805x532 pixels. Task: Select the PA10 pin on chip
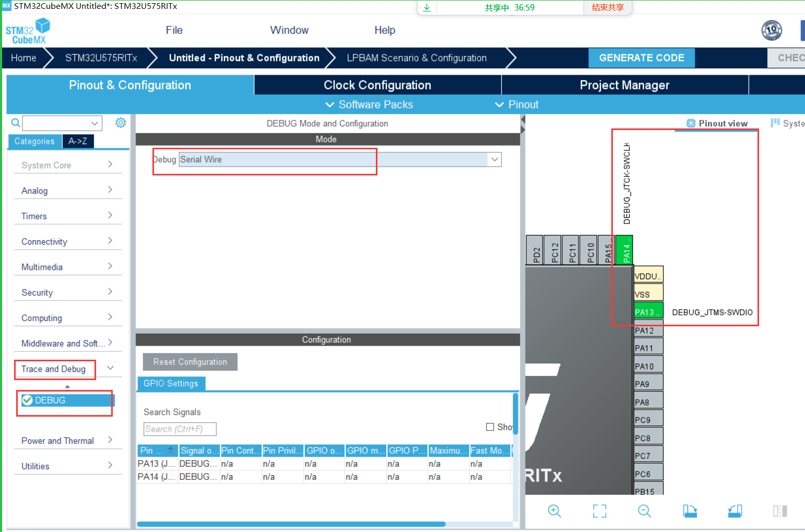point(648,365)
